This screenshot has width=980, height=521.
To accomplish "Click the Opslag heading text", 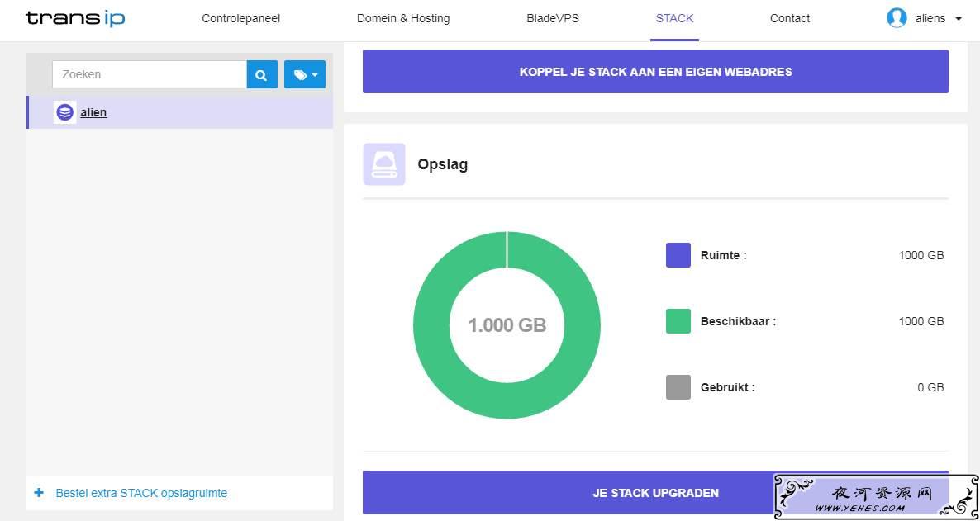I will (x=443, y=164).
